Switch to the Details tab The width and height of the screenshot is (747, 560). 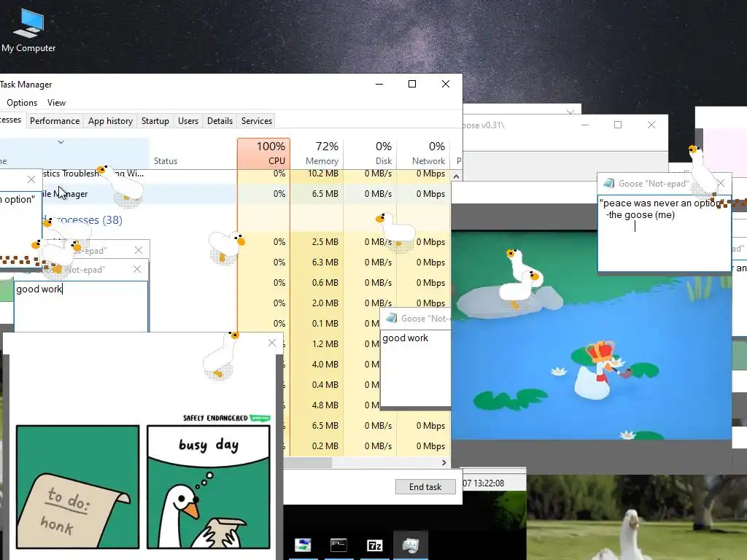coord(220,121)
